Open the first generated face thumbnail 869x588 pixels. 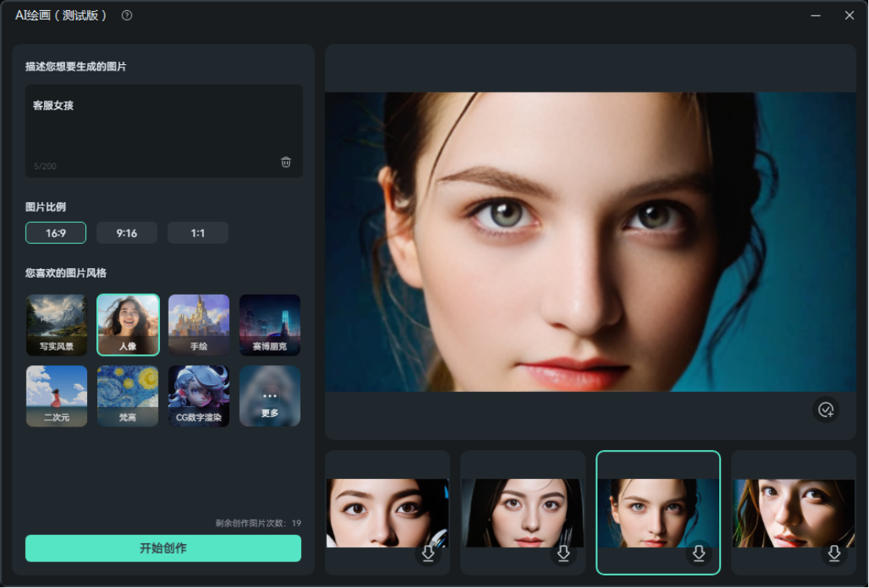pyautogui.click(x=387, y=510)
